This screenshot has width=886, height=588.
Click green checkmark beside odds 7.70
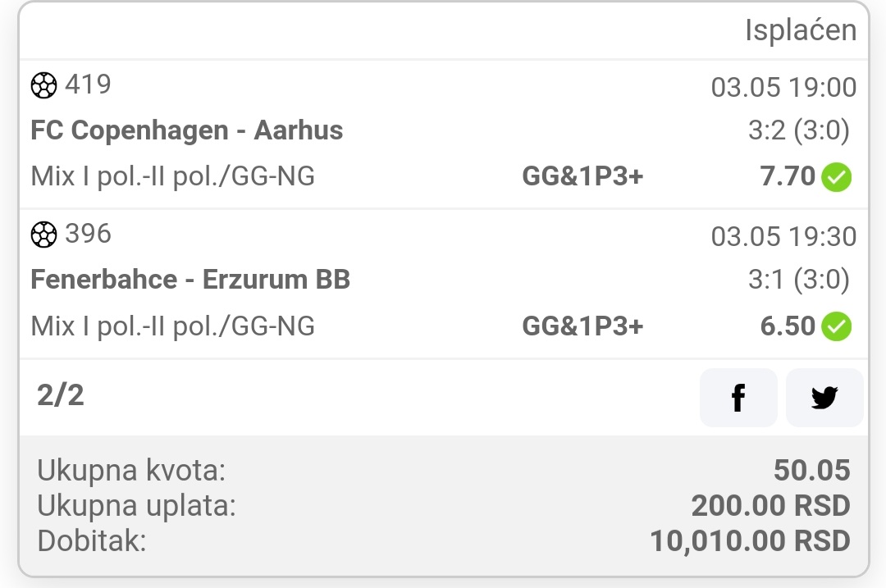(x=837, y=176)
